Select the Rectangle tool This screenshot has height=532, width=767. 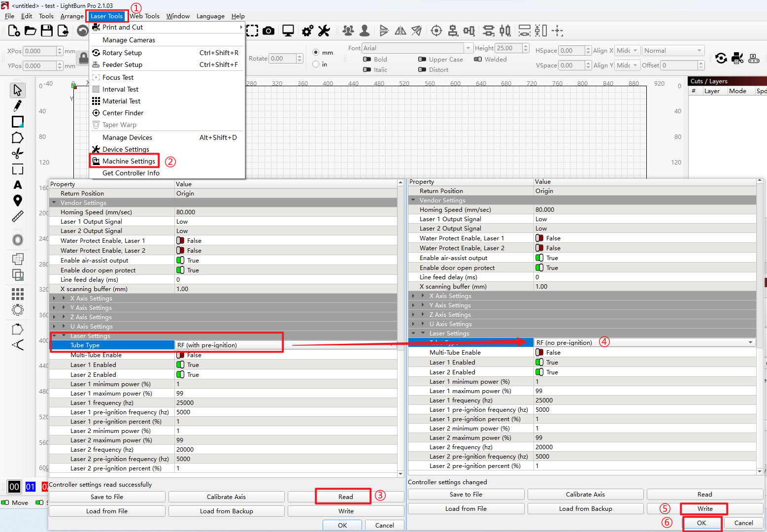[18, 122]
